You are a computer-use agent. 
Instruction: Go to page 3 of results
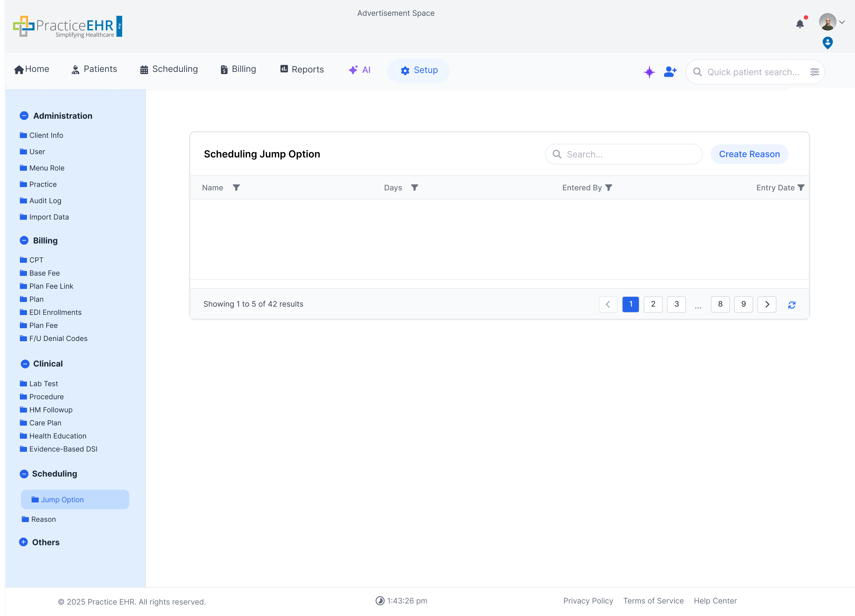click(x=676, y=304)
